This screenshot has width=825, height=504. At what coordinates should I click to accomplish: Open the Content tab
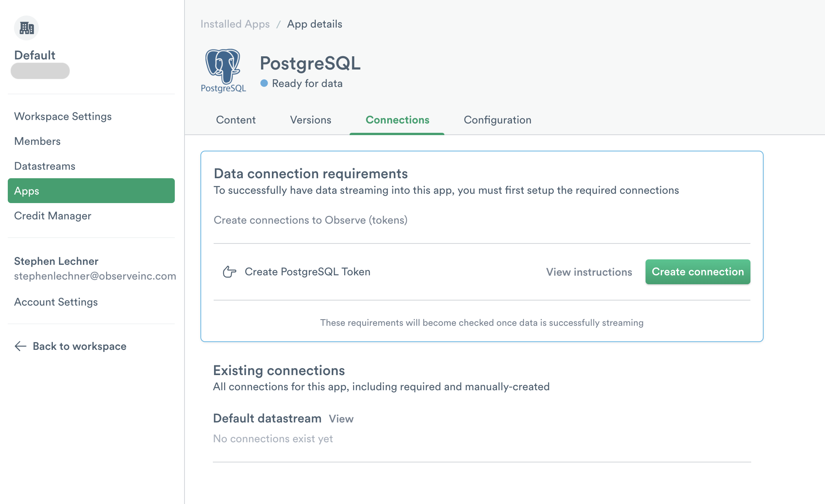(x=236, y=120)
